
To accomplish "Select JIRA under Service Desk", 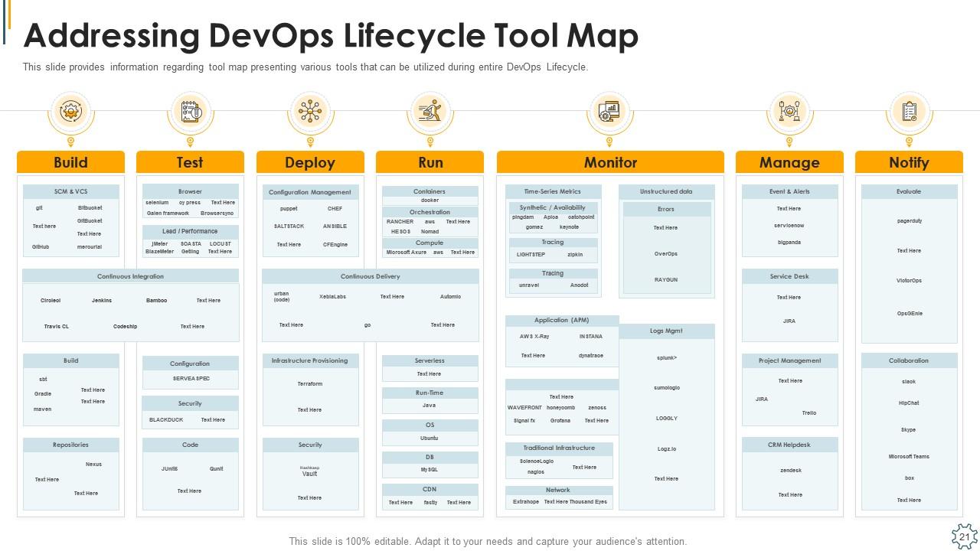I will pos(789,321).
